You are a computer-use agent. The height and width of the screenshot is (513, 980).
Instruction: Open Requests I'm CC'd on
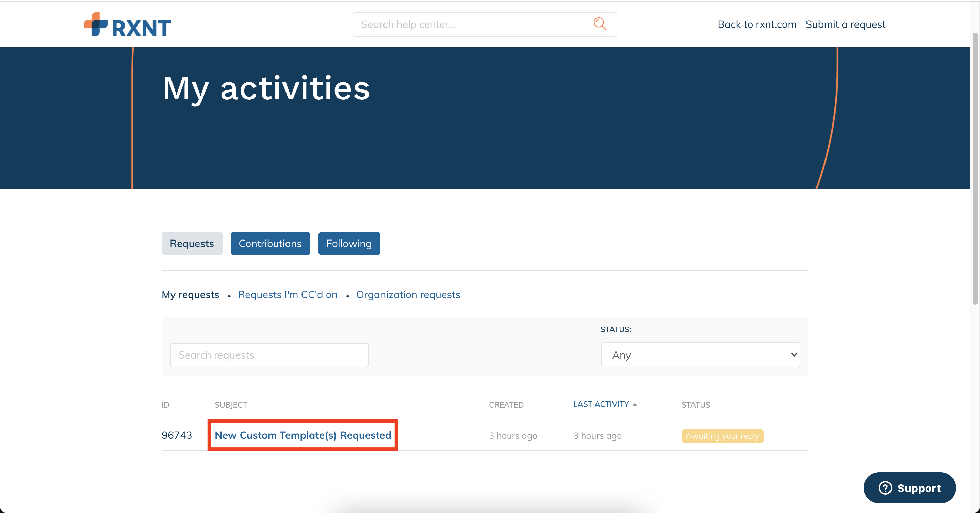[288, 294]
